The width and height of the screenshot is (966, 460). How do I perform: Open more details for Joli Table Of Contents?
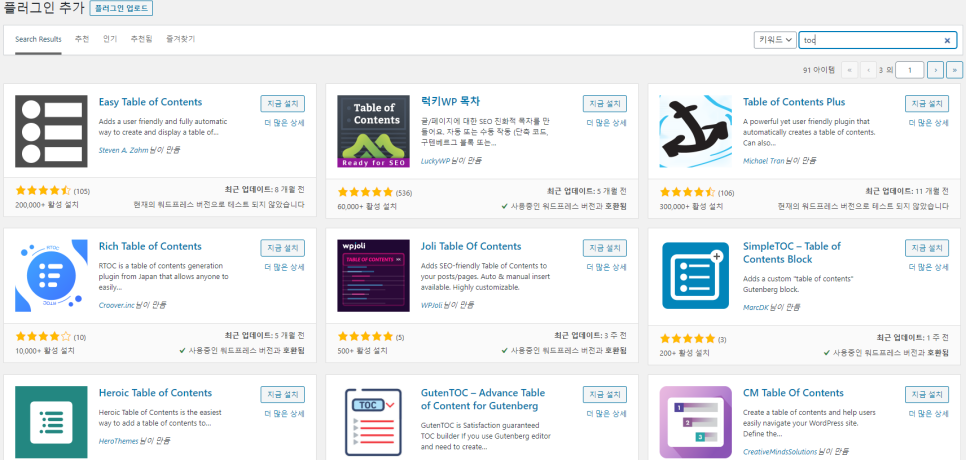pos(606,267)
